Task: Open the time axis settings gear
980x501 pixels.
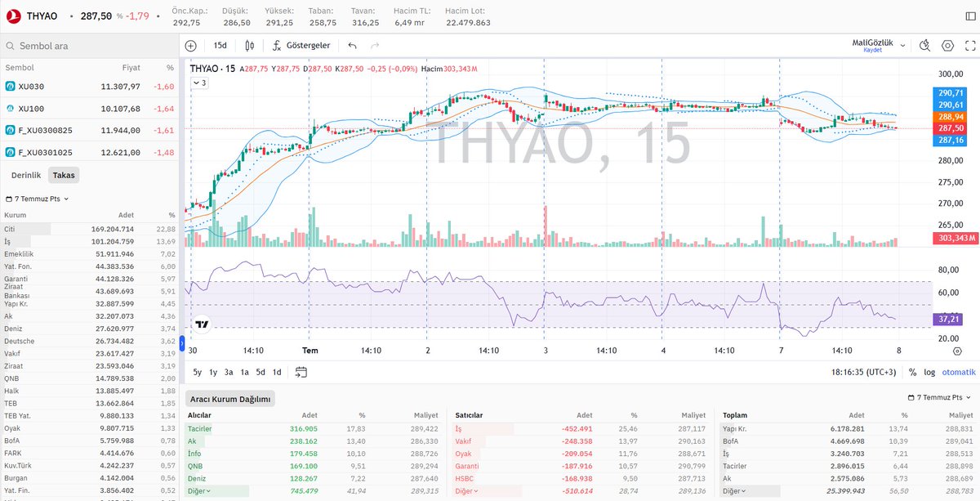Action: point(957,350)
